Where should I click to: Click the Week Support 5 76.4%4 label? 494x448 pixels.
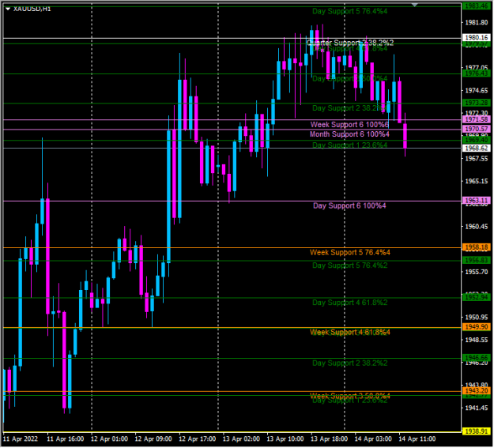coord(349,252)
